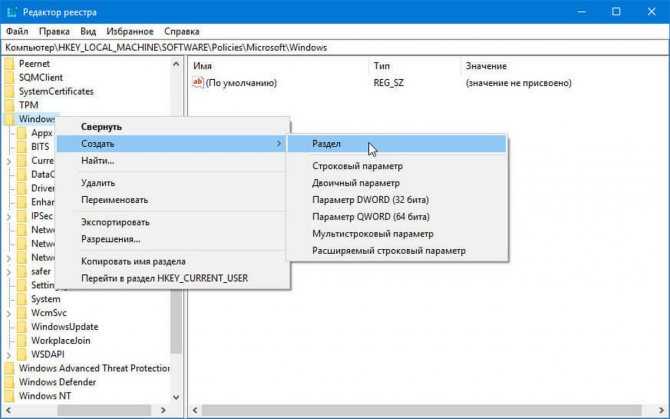Viewport: 670px width, 419px height.
Task: Click the Peernet folder icon
Action: point(9,64)
